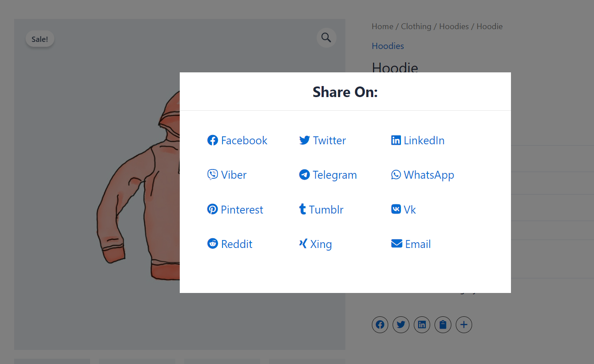Click the round LinkedIn button below the product
The height and width of the screenshot is (364, 594).
coord(422,325)
